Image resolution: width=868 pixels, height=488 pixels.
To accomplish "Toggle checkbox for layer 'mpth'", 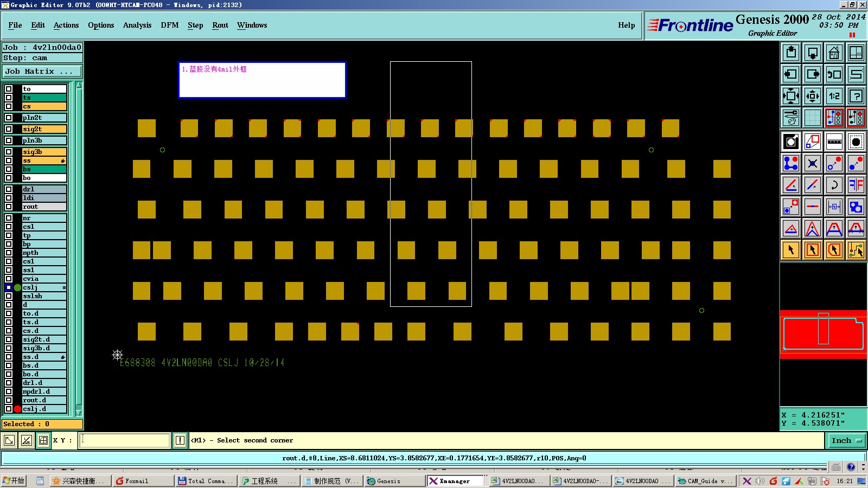I will tap(9, 253).
